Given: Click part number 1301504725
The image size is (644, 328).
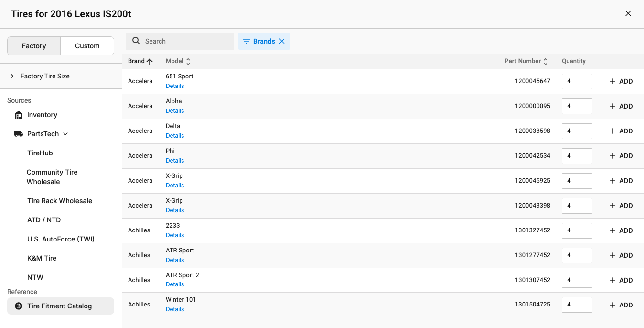Looking at the screenshot, I should (x=533, y=305).
